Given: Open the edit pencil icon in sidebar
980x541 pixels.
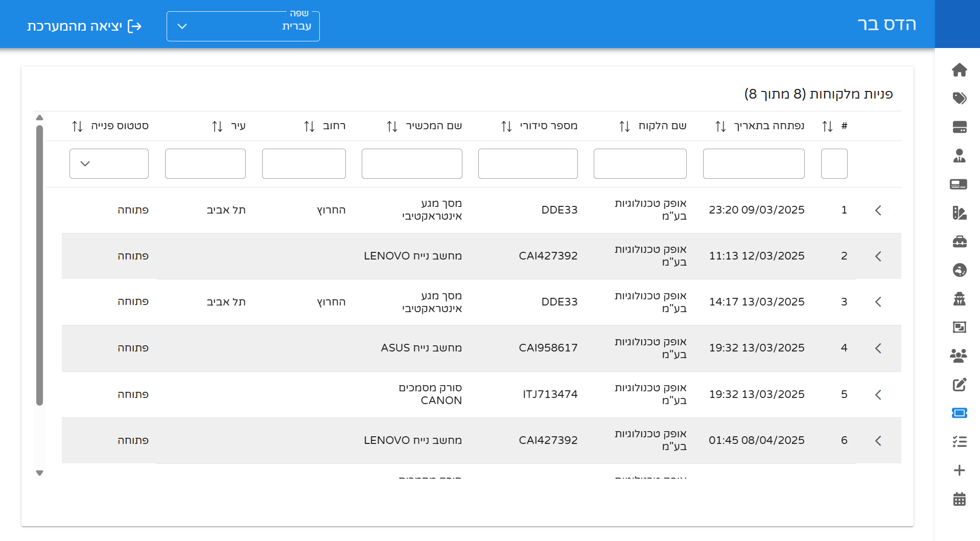Looking at the screenshot, I should click(x=959, y=384).
